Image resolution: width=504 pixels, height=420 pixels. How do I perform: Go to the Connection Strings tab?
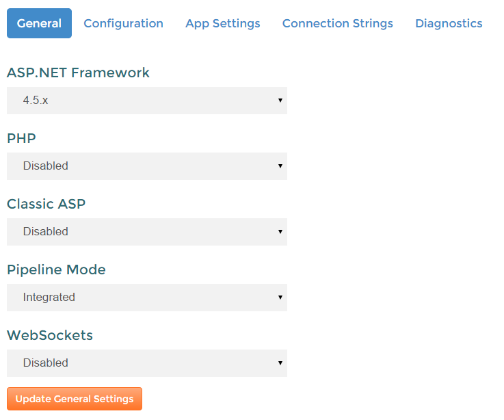coord(337,23)
